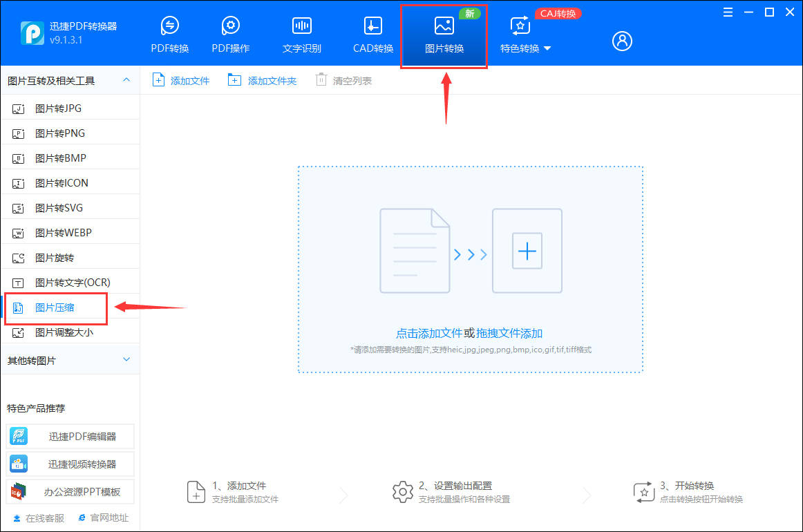The height and width of the screenshot is (532, 803).
Task: Click the CAJ转换 red badge
Action: pyautogui.click(x=558, y=14)
